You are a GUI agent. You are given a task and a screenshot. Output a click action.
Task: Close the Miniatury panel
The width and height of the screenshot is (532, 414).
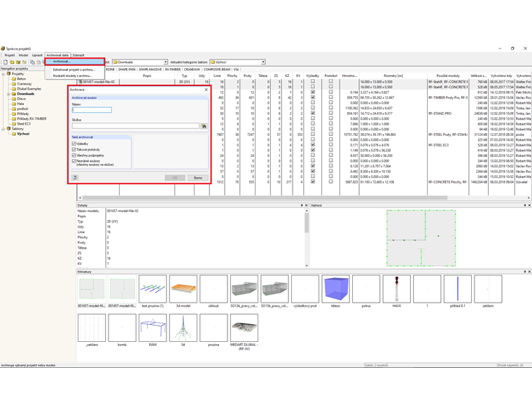coord(529,272)
